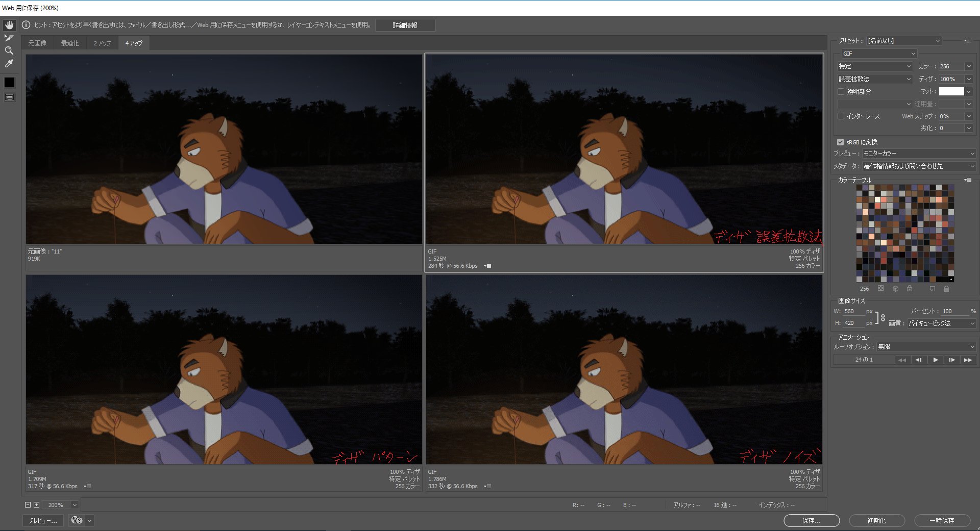Click the 保存... button
Viewport: 980px width, 531px height.
(x=812, y=520)
